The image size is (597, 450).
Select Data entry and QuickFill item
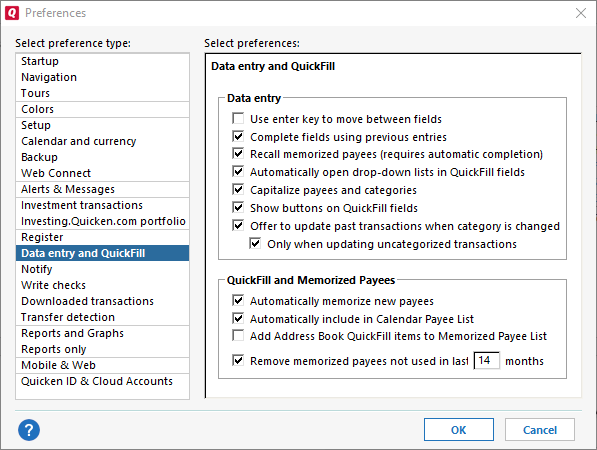click(102, 253)
